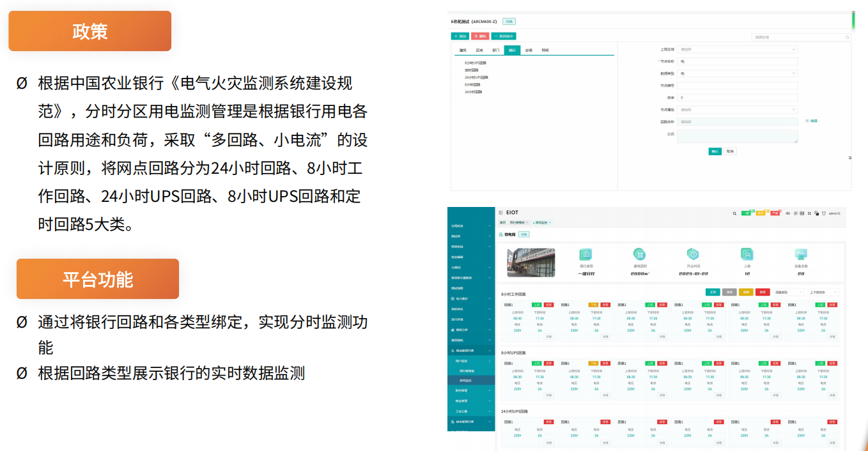Viewport: 868px width, 451px height.
Task: Click the 人数 people icon
Action: tap(747, 254)
